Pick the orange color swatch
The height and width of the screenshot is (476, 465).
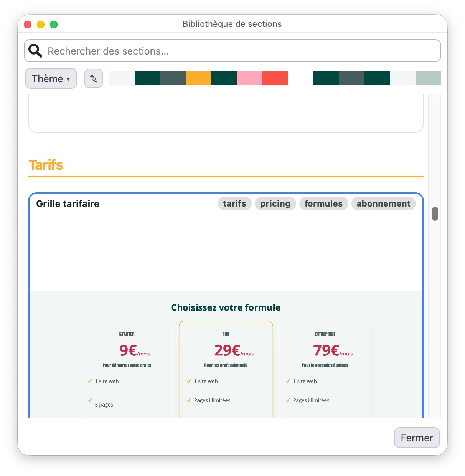pos(198,78)
